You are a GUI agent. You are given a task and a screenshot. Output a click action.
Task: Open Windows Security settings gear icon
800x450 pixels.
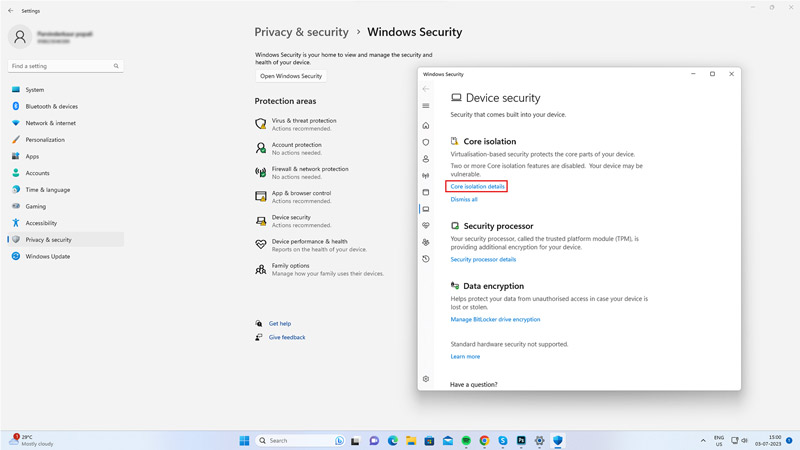click(426, 379)
